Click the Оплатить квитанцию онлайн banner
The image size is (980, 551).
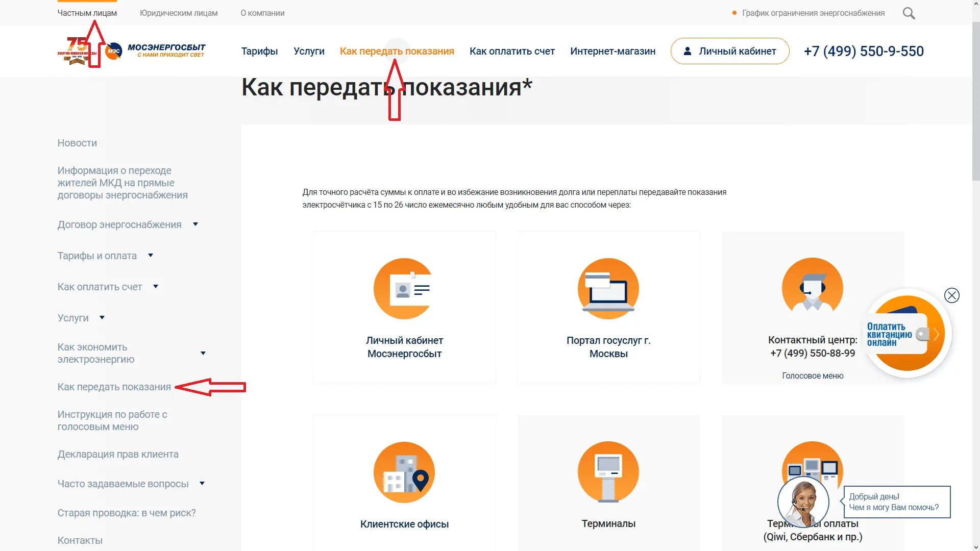pos(906,334)
